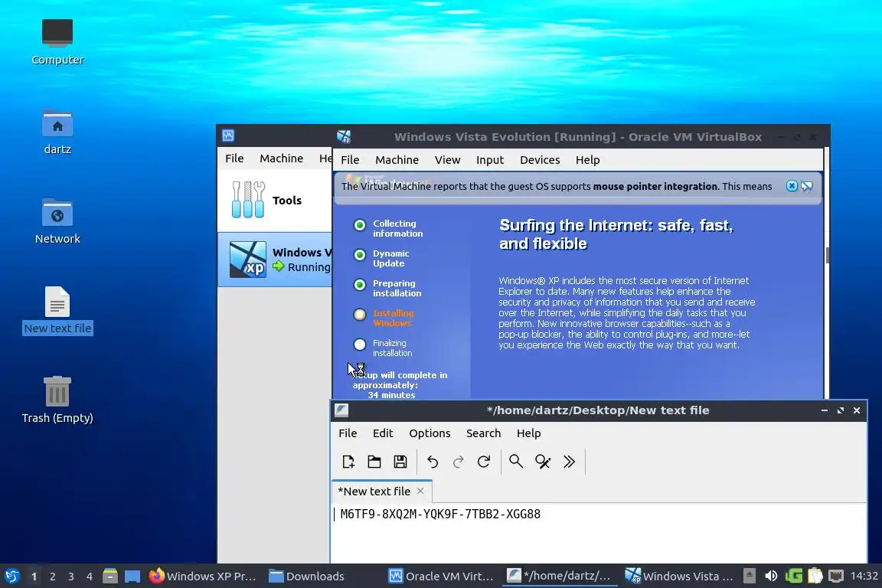Select the dartz home folder icon
This screenshot has height=588, width=882.
(57, 132)
